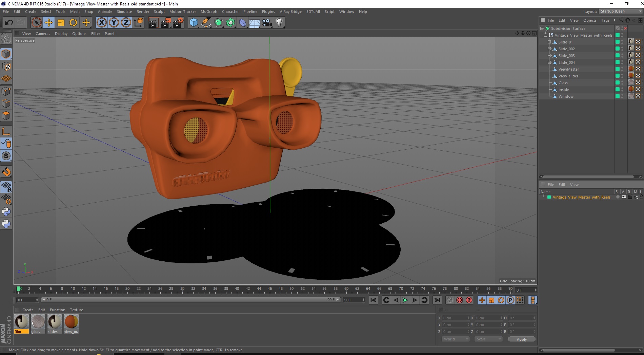Click the record active objects button
Viewport: 644px width, 355px height.
(x=450, y=300)
